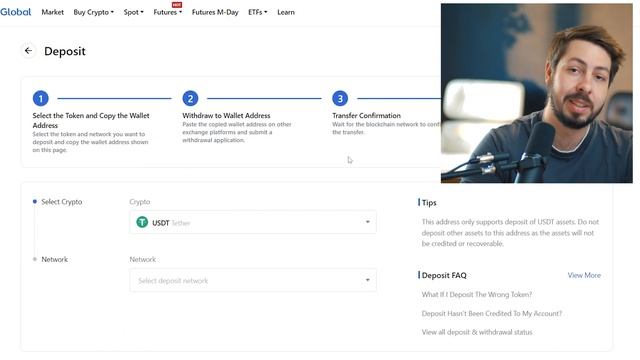
Task: Click View More in Deposit FAQ
Action: 584,275
